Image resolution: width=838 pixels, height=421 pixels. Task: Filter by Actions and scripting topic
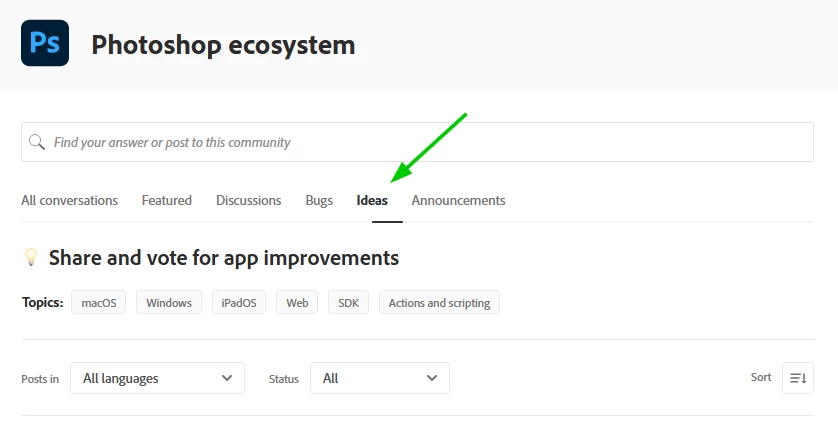(439, 302)
